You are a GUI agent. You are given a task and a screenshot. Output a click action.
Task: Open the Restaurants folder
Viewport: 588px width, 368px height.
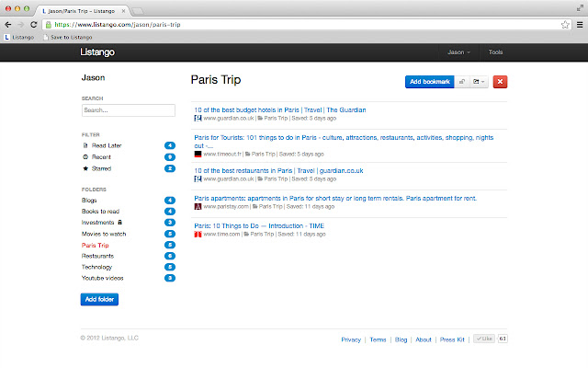98,256
